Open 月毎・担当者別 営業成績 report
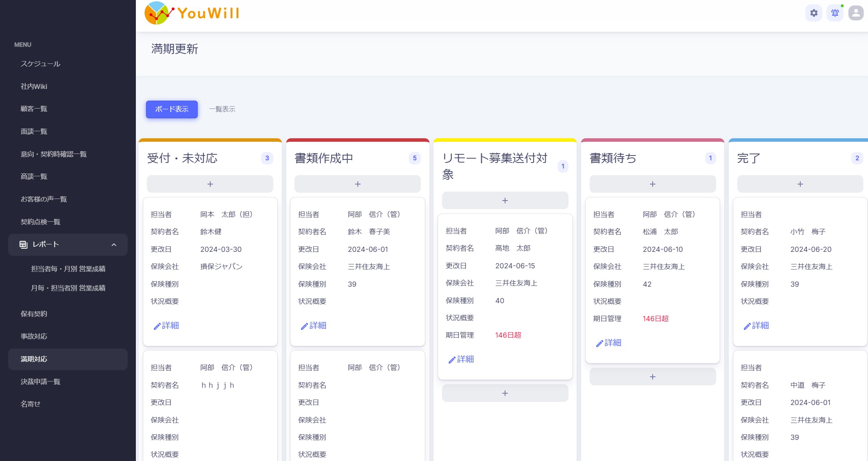Screen dimensions: 868x461 pos(68,288)
